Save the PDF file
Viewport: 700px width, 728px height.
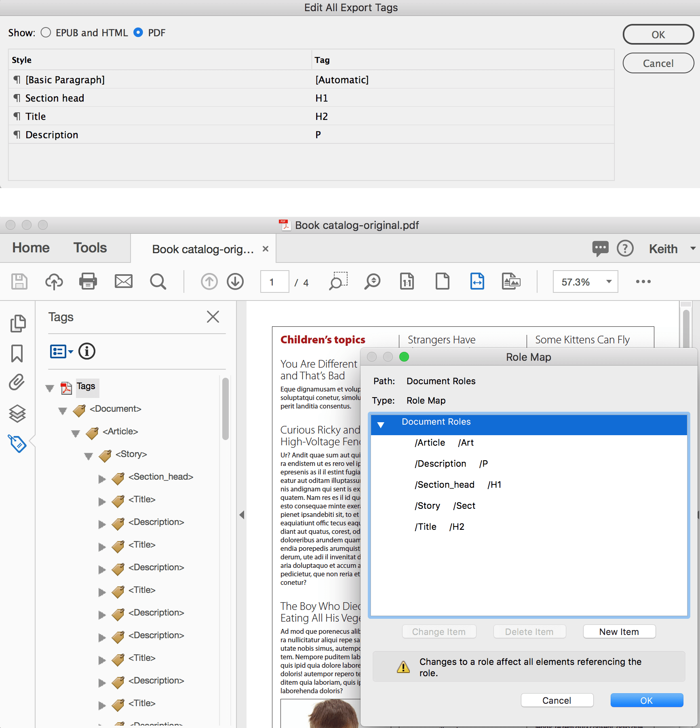[x=19, y=281]
